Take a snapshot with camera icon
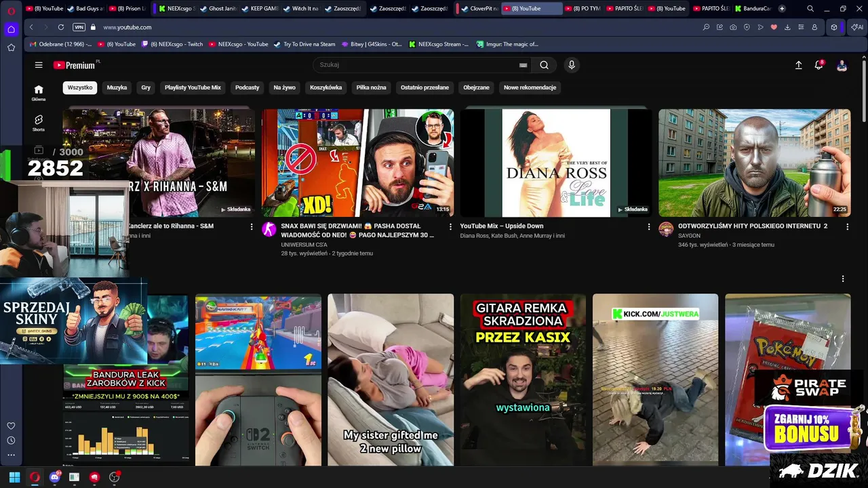Image resolution: width=868 pixels, height=488 pixels. pyautogui.click(x=733, y=27)
